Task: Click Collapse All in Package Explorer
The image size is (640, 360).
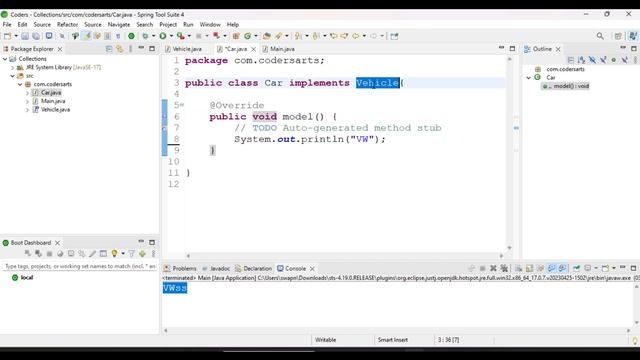Action: [109, 49]
